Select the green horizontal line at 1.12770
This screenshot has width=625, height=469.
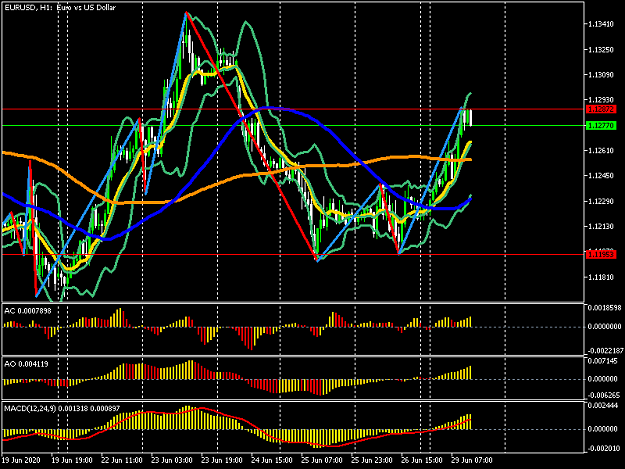pos(293,126)
